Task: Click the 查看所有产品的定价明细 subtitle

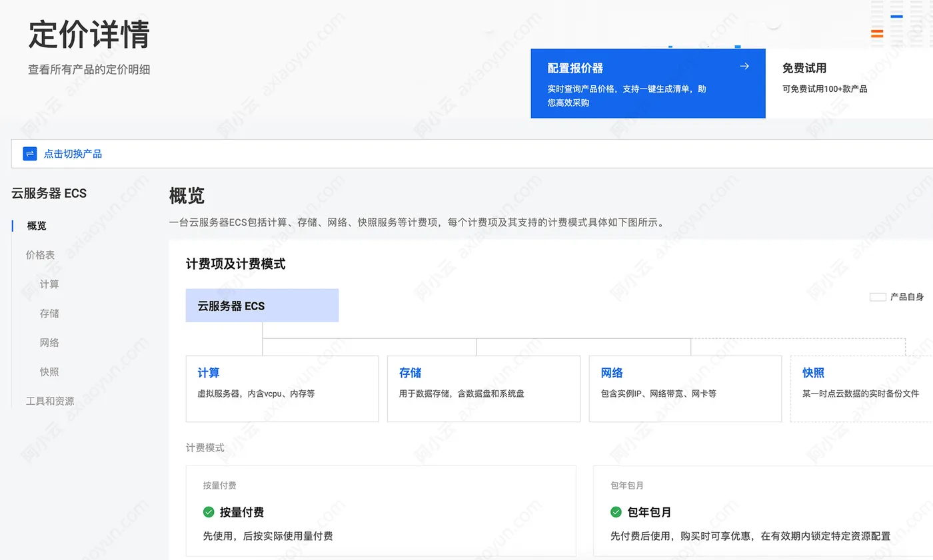Action: tap(89, 69)
